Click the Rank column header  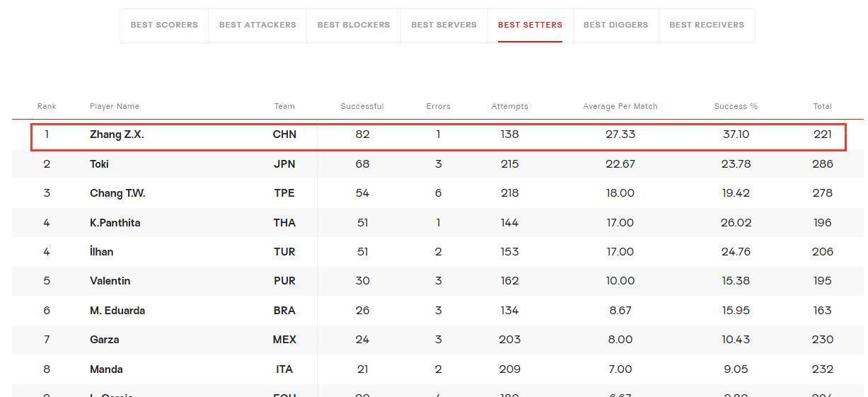click(47, 106)
